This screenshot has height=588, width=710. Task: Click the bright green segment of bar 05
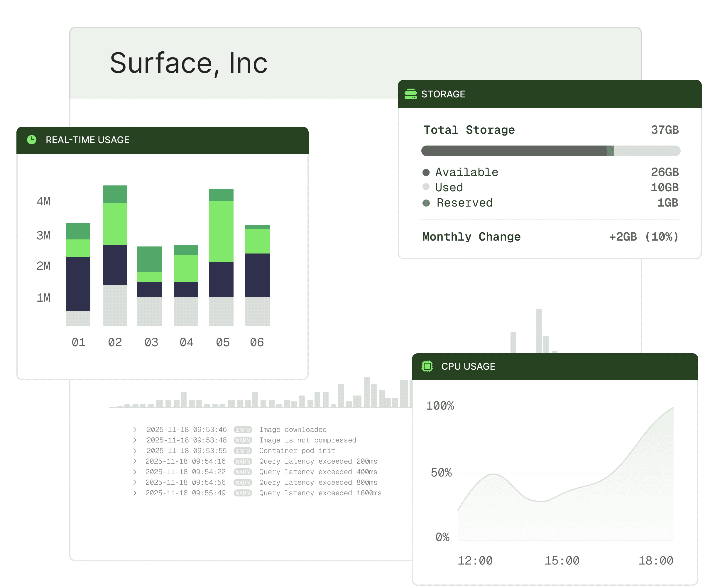[221, 231]
